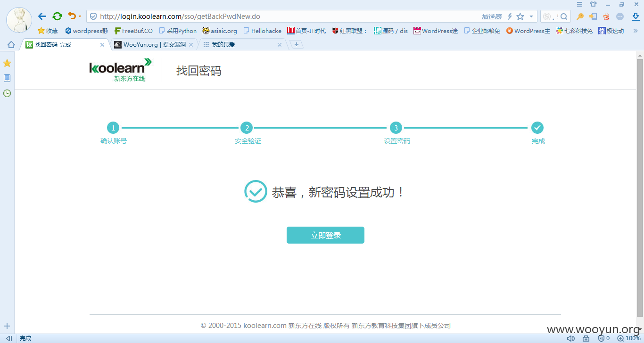644x343 pixels.
Task: Click the speaker mute icon in status bar
Action: click(570, 338)
